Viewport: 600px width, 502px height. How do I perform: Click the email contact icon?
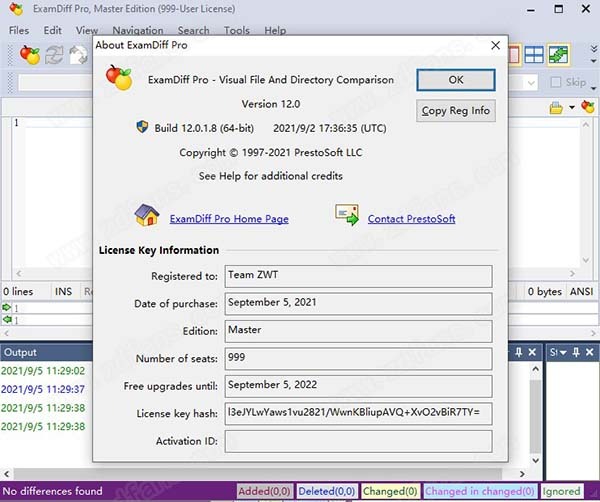pyautogui.click(x=347, y=215)
